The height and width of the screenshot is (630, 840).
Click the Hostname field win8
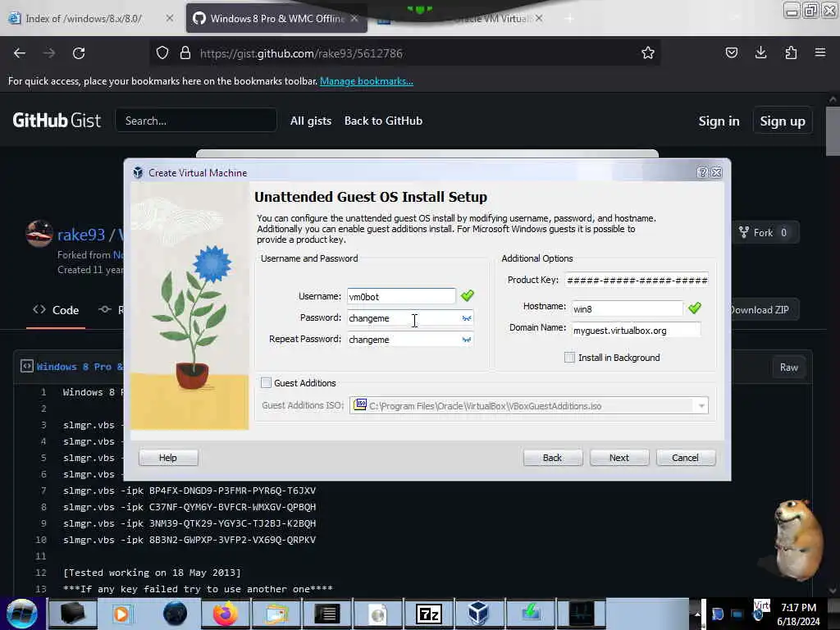(628, 308)
